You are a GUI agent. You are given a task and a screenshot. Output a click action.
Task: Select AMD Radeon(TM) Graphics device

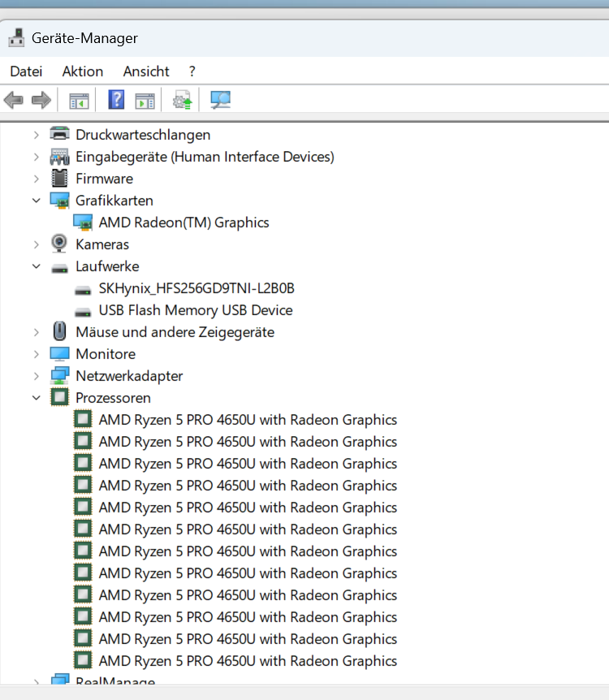pyautogui.click(x=184, y=223)
